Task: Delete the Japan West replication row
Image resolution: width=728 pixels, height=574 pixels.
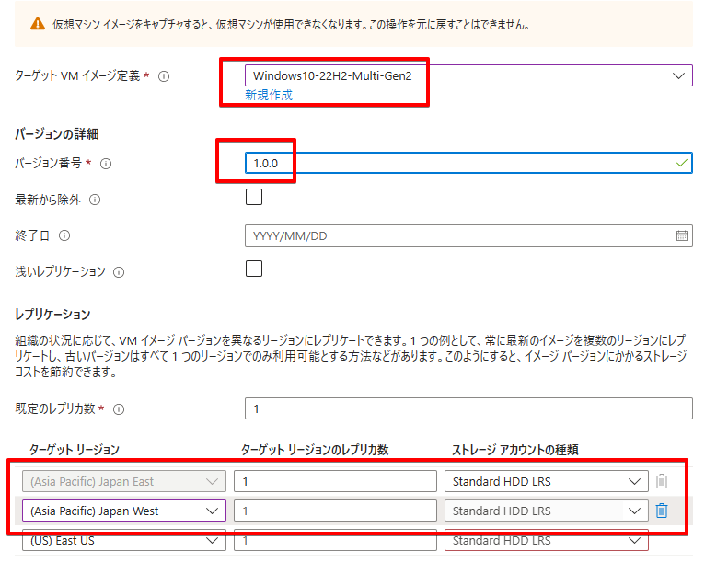Action: [662, 511]
